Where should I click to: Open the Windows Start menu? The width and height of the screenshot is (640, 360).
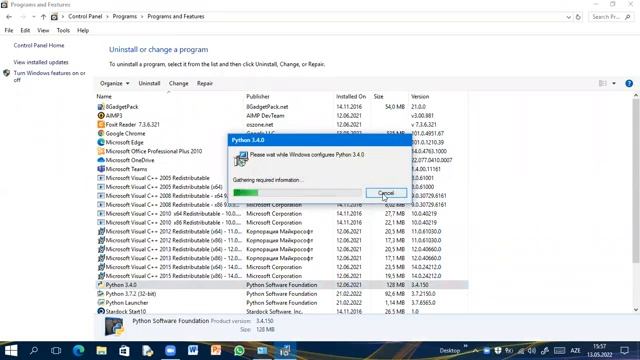point(11,351)
